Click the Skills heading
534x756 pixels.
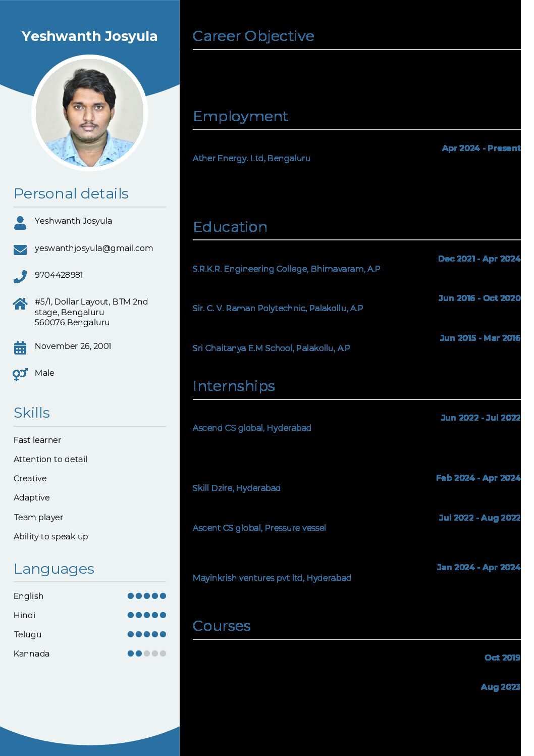(x=32, y=413)
